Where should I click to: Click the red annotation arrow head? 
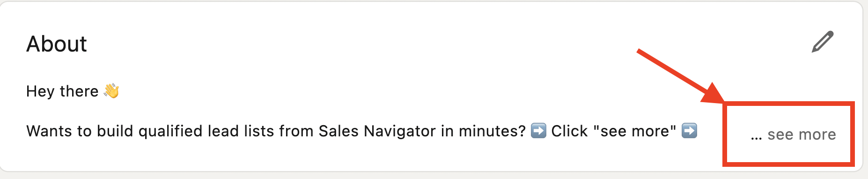712,93
